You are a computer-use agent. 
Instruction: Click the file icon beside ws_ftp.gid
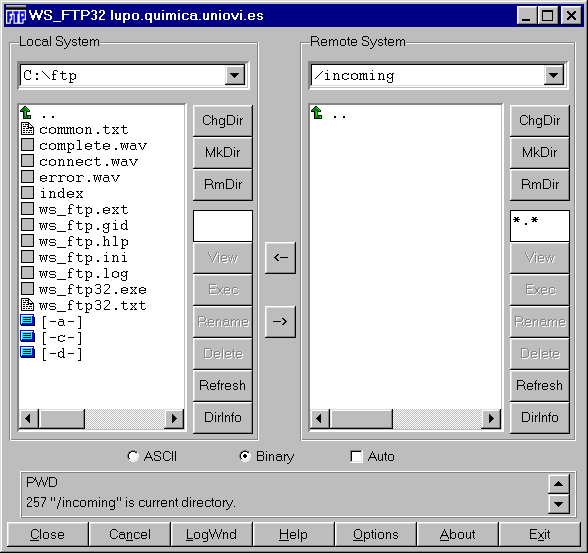click(27, 225)
